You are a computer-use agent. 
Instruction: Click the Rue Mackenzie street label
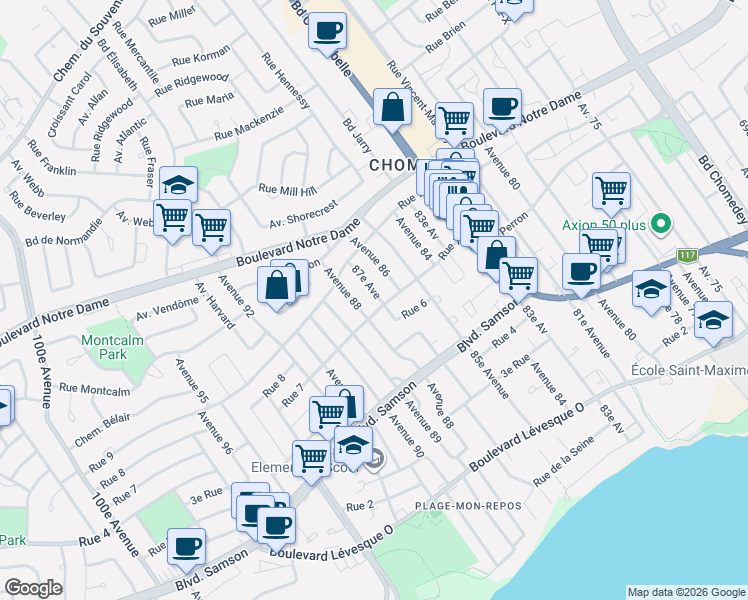click(249, 124)
